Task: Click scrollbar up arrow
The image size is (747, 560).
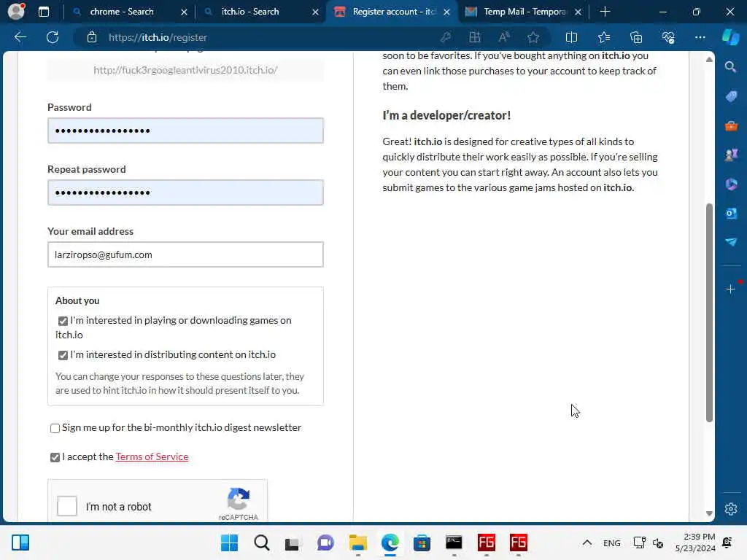Action: tap(709, 60)
